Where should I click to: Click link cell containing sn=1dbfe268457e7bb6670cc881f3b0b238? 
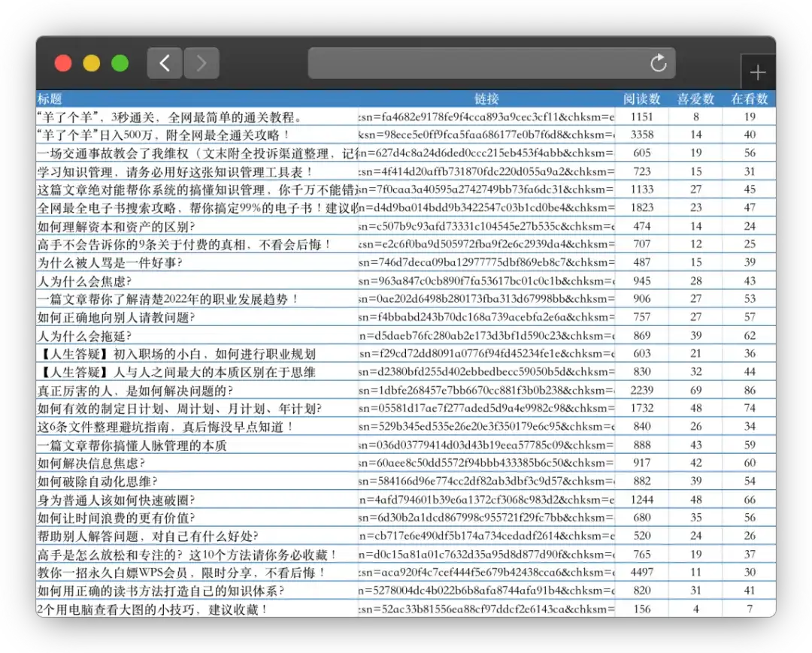(486, 390)
